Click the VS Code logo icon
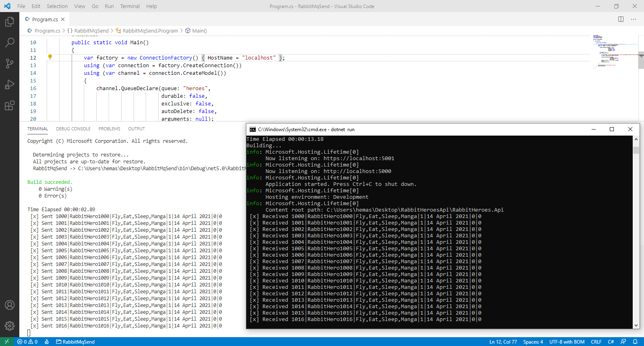Screen dimensions: 644x346 point(7,6)
